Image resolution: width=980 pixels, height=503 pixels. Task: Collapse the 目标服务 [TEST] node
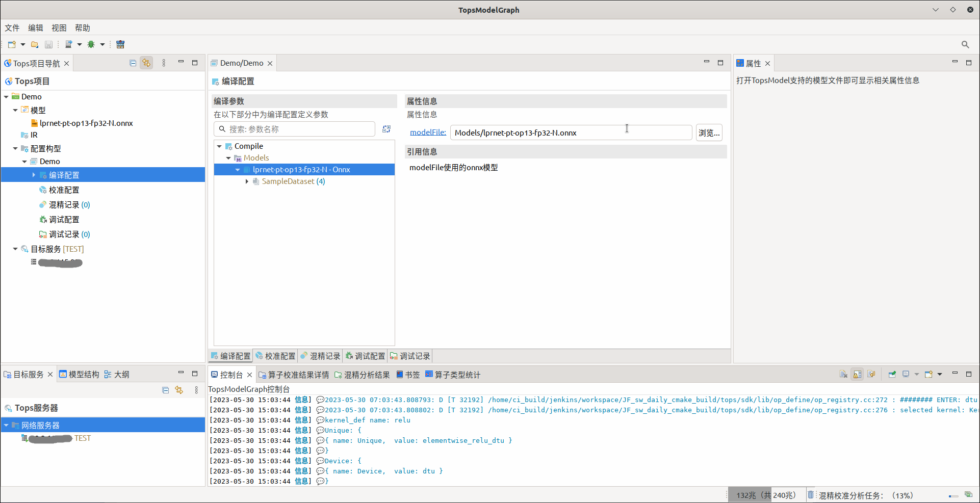click(15, 249)
